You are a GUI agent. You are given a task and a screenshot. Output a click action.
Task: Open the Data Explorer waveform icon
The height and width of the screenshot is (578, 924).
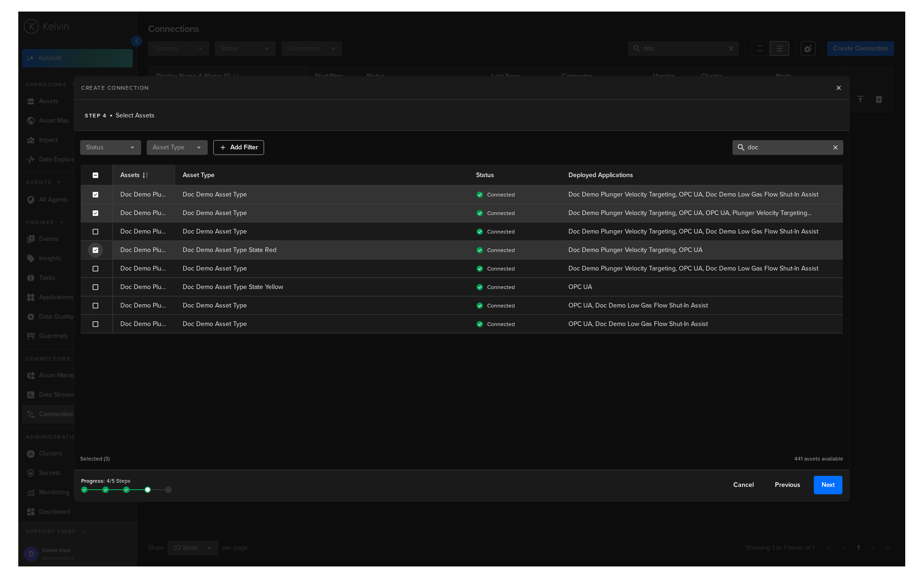[x=31, y=159]
